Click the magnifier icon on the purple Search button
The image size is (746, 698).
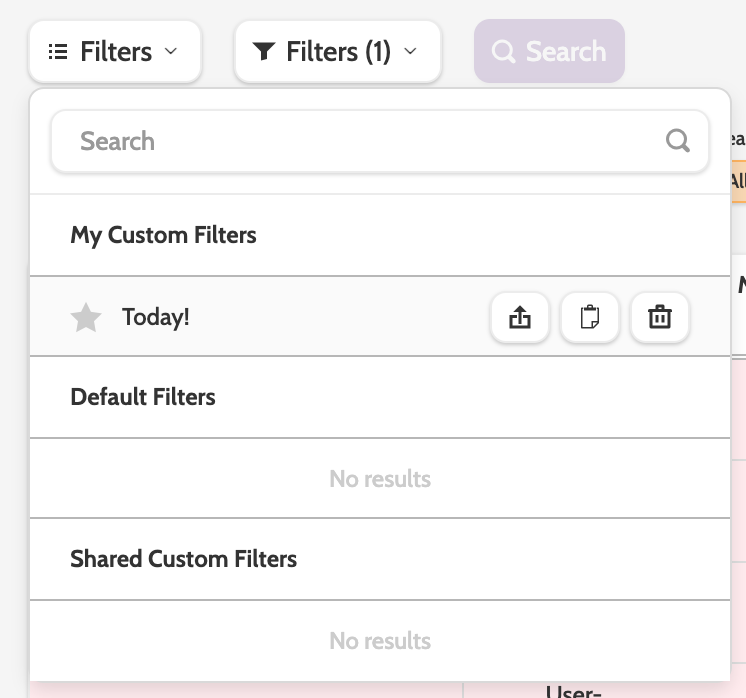(x=504, y=51)
